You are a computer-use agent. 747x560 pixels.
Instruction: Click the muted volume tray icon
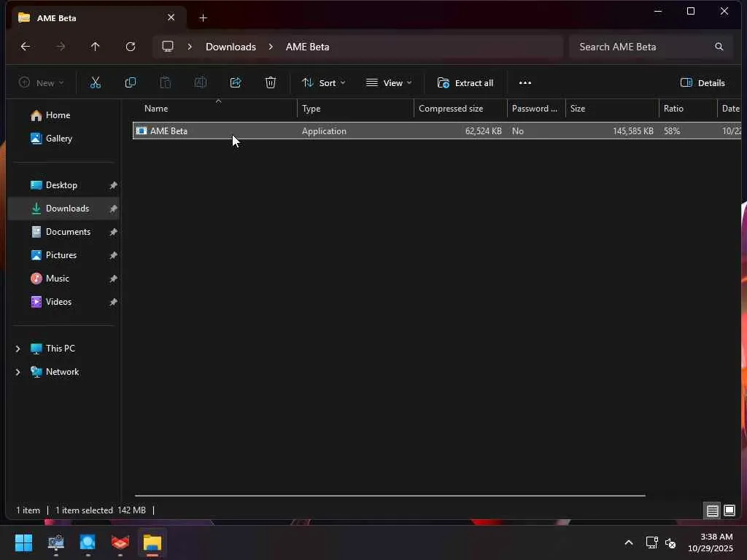[671, 542]
